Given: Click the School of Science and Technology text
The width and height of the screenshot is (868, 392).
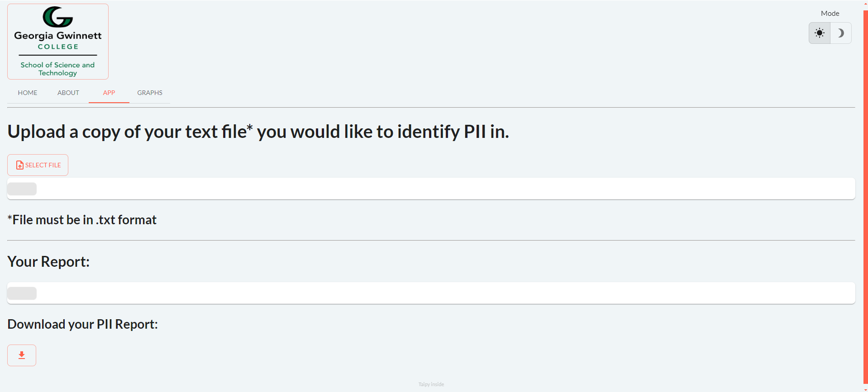Looking at the screenshot, I should pos(58,69).
